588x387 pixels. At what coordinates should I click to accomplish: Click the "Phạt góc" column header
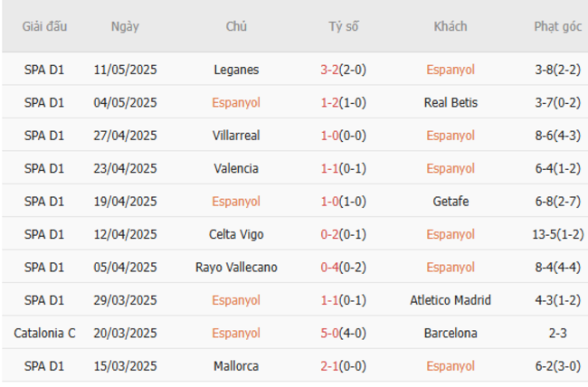(556, 26)
